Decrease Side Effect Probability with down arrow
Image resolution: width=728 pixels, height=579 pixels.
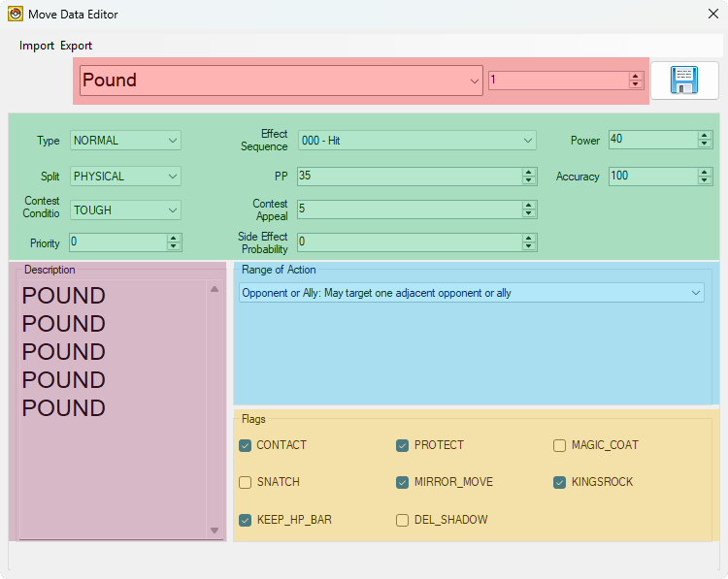(x=528, y=246)
